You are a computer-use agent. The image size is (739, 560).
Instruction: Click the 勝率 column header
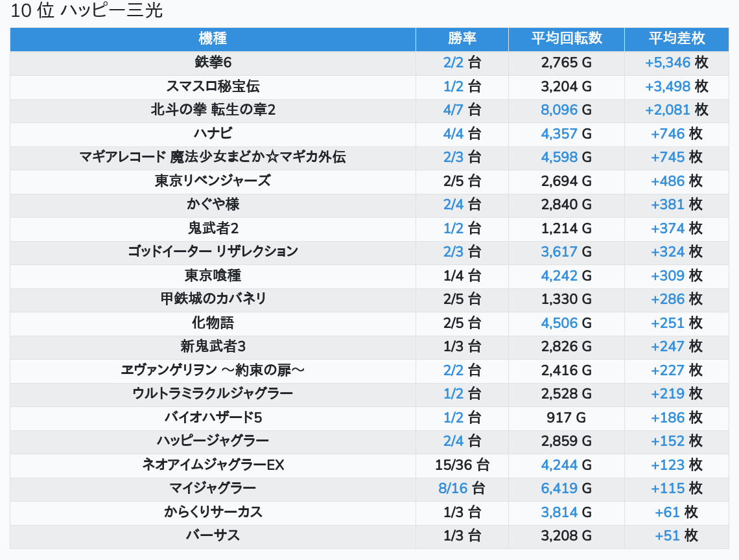462,39
